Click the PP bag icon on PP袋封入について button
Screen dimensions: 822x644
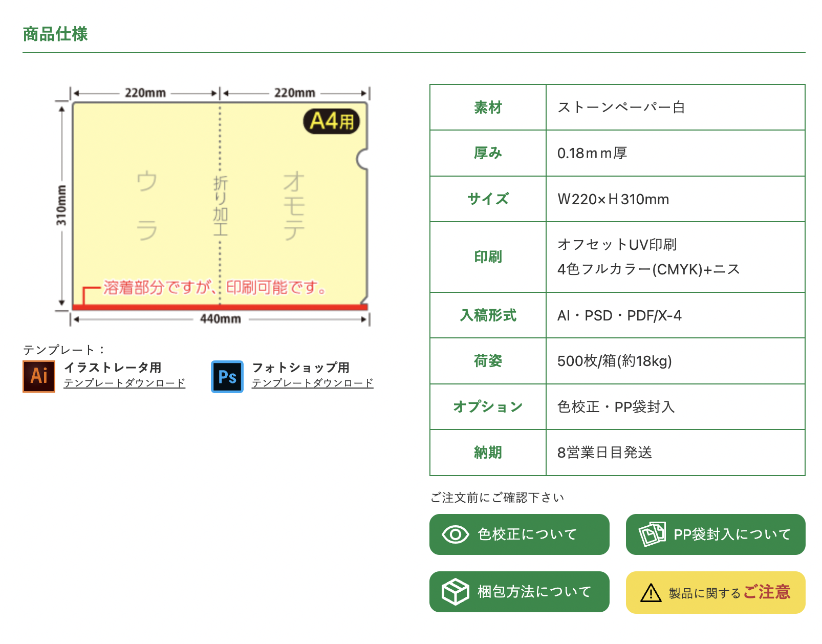click(652, 534)
